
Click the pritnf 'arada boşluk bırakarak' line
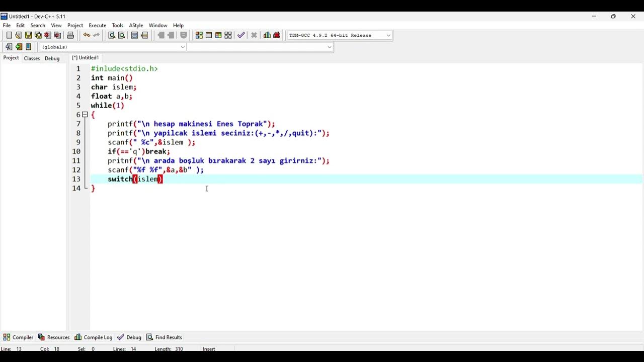[218, 160]
